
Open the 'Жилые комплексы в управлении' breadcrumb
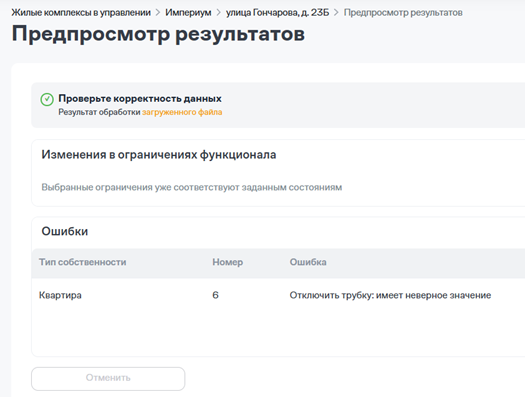pos(81,13)
